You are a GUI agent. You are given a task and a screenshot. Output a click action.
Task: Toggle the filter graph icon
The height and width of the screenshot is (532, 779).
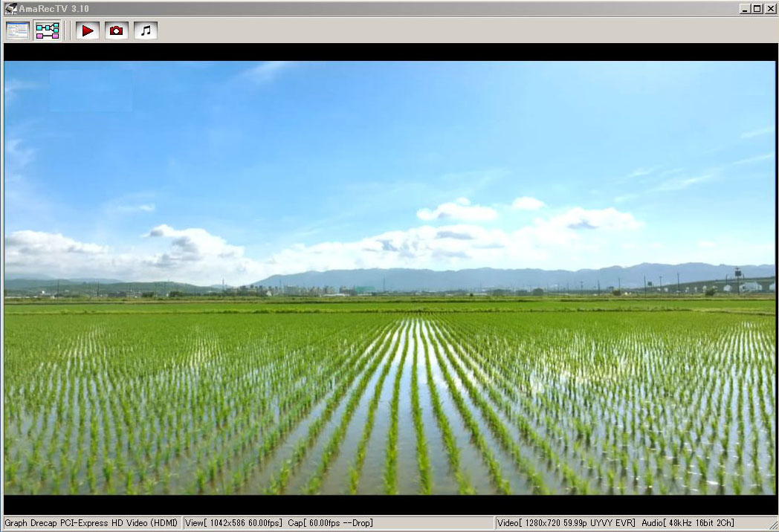[x=47, y=30]
